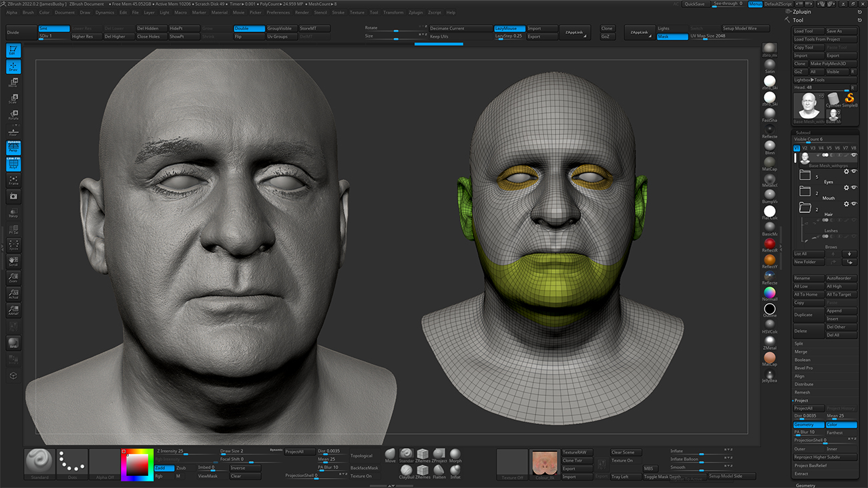Toggle LazyMouse option
The height and width of the screenshot is (488, 868).
[509, 29]
